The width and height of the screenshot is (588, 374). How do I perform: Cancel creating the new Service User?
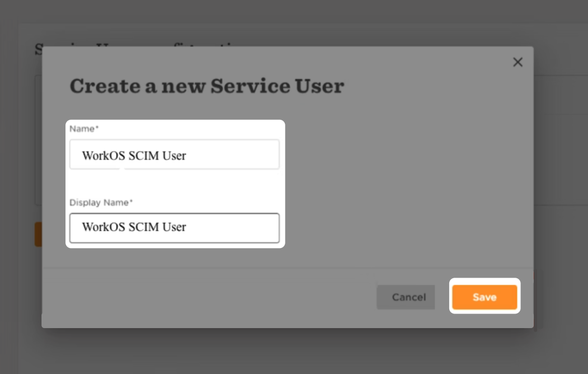[406, 297]
